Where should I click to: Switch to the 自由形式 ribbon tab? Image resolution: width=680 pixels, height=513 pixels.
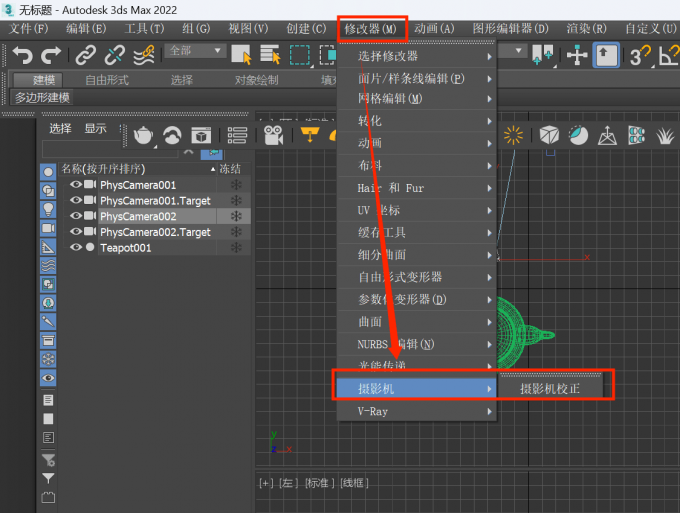(107, 80)
